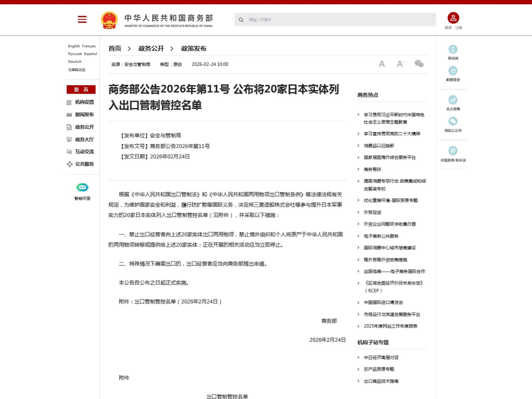Select the WeChat share icon
Image resolution: width=532 pixels, height=399 pixels.
pos(419,64)
